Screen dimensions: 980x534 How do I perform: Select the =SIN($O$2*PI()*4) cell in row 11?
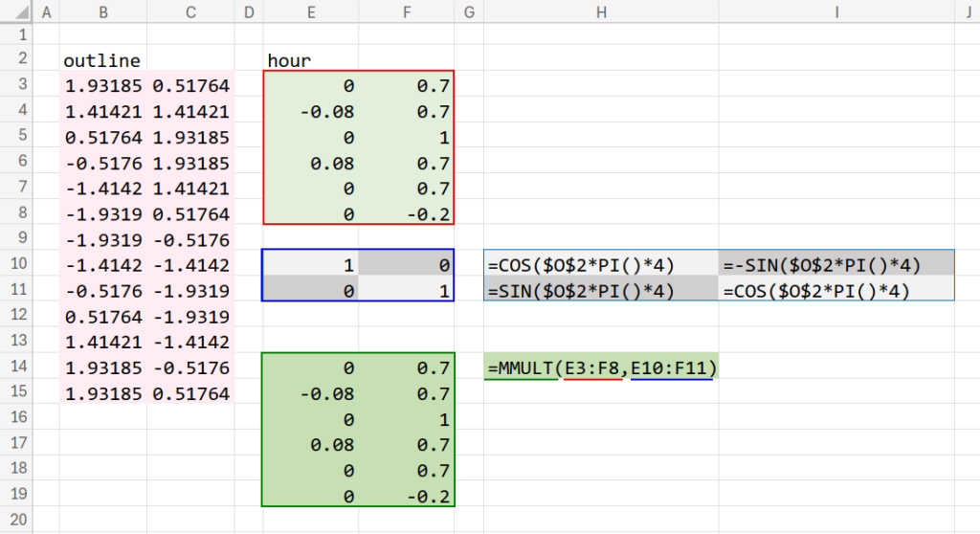(601, 290)
